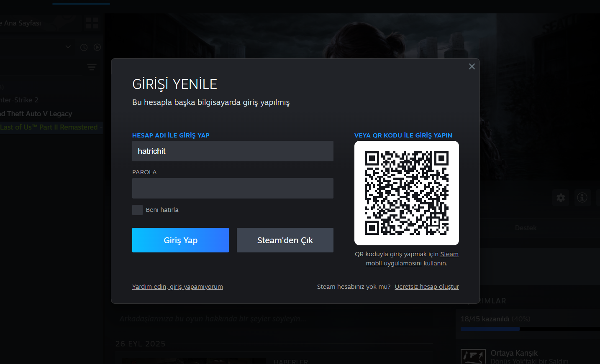Open the library advanced filter icon
This screenshot has height=364, width=600.
(92, 67)
